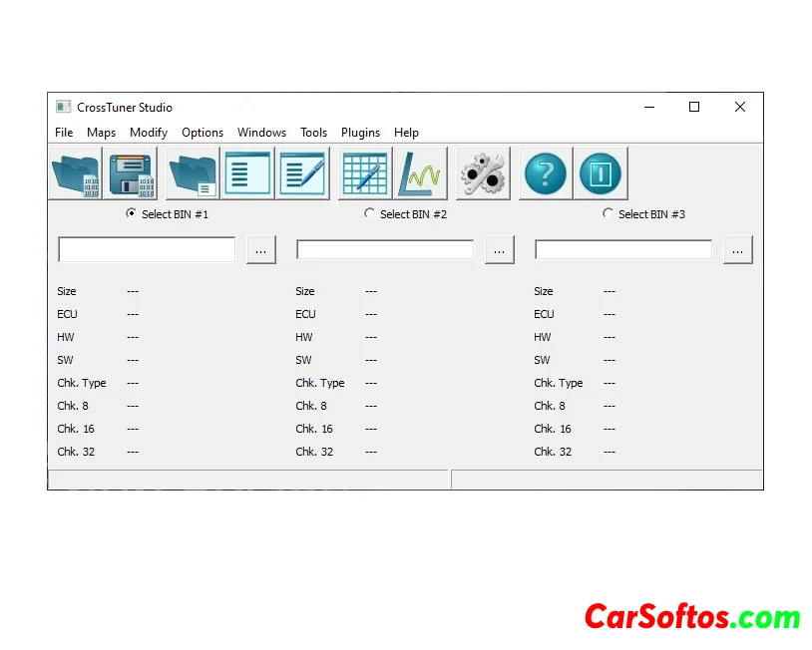
Task: Click the blue question mark help icon
Action: (x=545, y=174)
